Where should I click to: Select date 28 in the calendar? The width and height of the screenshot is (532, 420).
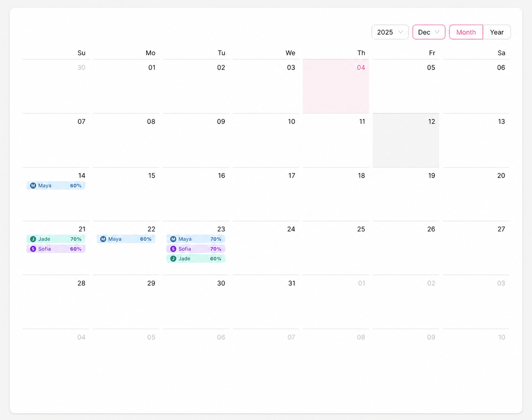[x=56, y=302]
